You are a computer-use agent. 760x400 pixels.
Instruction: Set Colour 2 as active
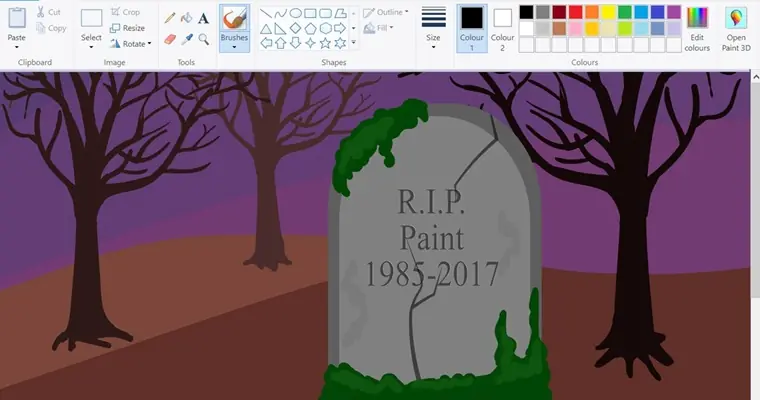502,28
